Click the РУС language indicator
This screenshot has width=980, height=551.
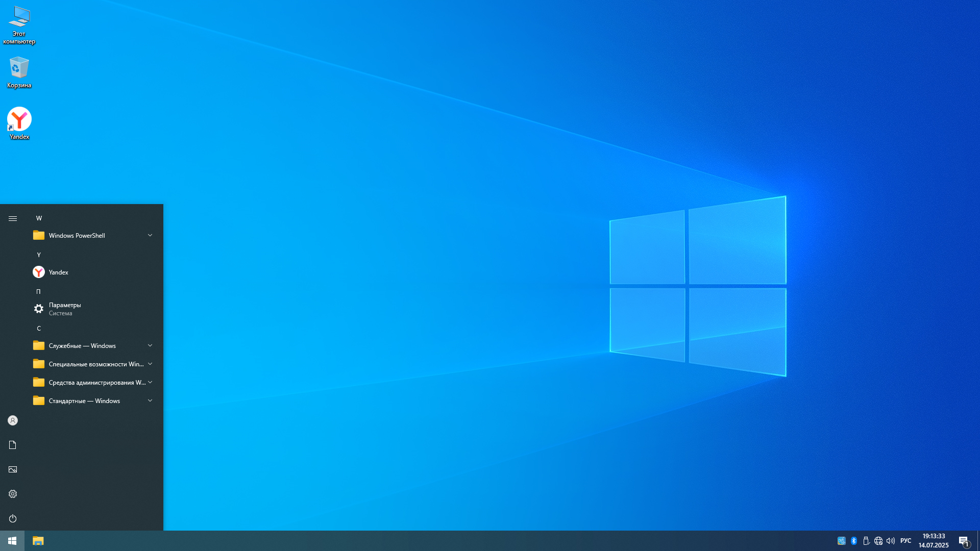(x=906, y=541)
